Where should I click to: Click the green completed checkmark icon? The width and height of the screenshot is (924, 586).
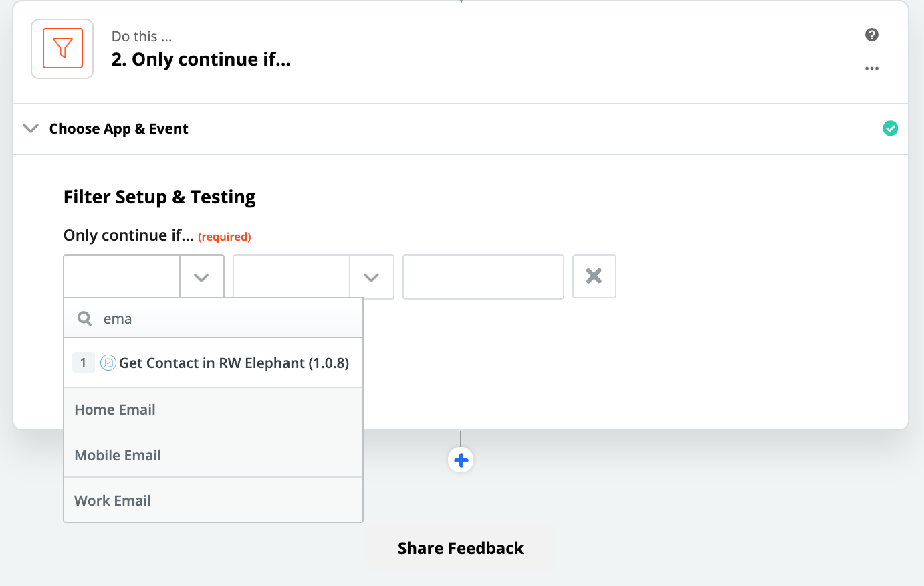tap(890, 128)
